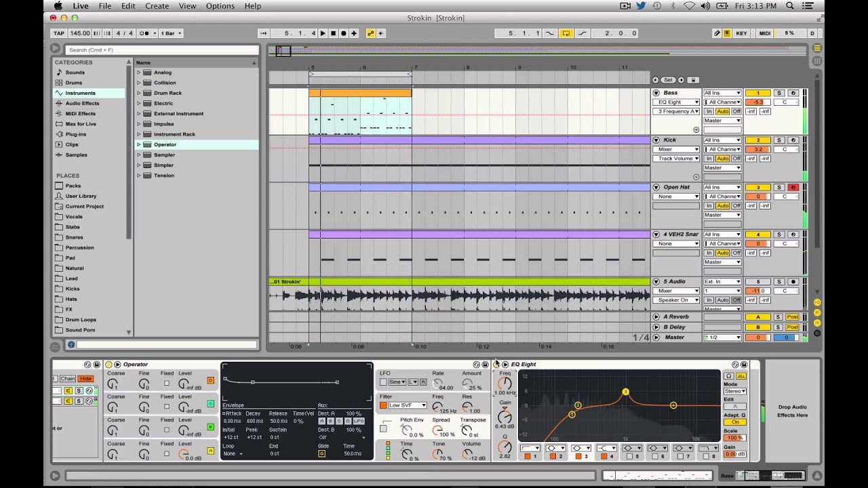Open the Edit menu
This screenshot has height=488, width=868.
tap(128, 6)
